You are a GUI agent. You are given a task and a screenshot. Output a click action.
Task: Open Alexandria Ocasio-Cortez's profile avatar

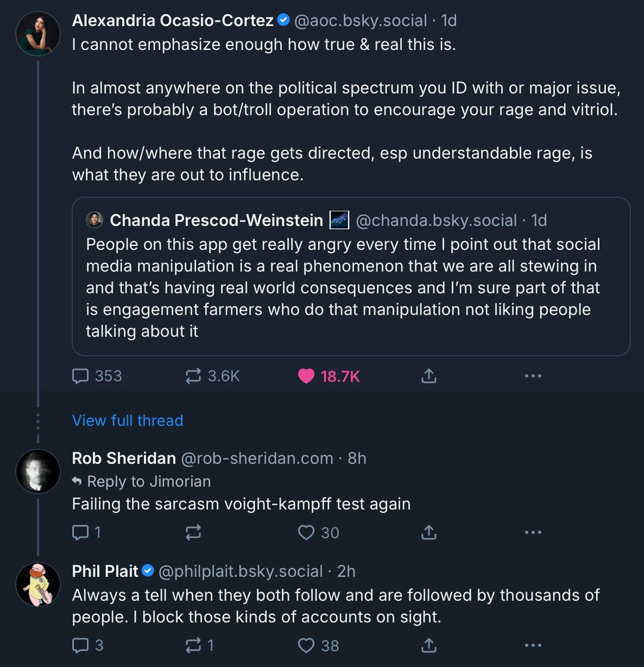click(x=38, y=33)
